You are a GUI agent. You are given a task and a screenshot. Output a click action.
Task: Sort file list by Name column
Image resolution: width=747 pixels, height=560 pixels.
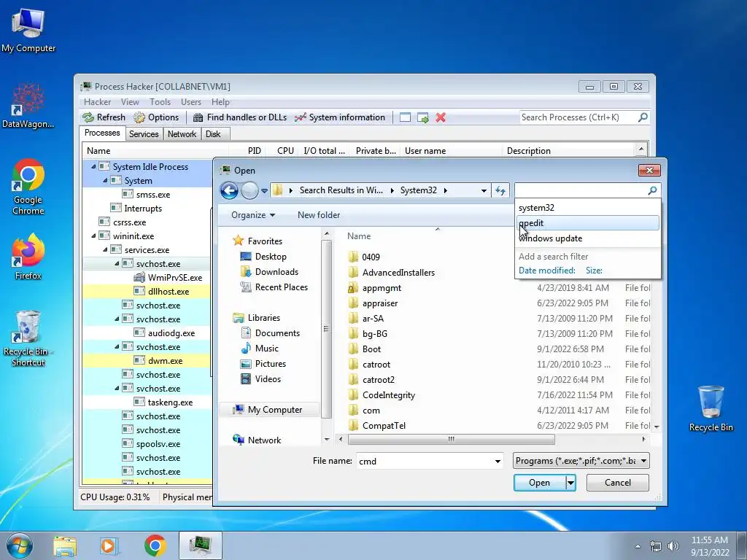[x=359, y=236]
